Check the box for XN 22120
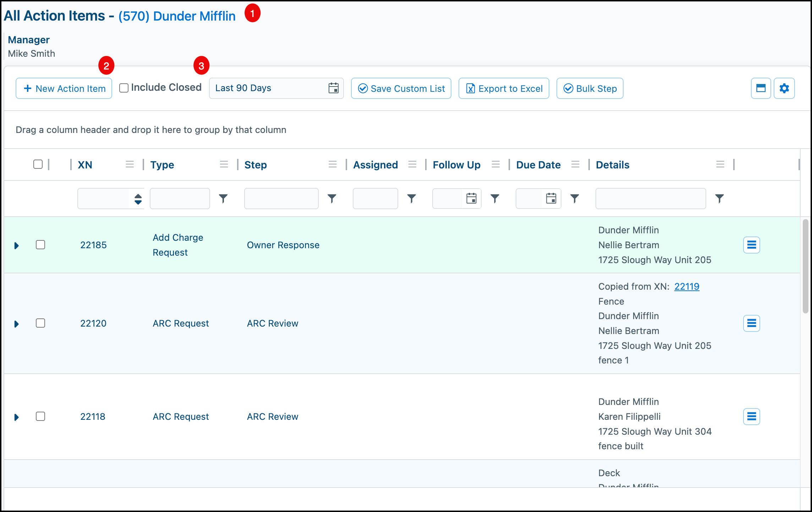The image size is (812, 512). 40,323
